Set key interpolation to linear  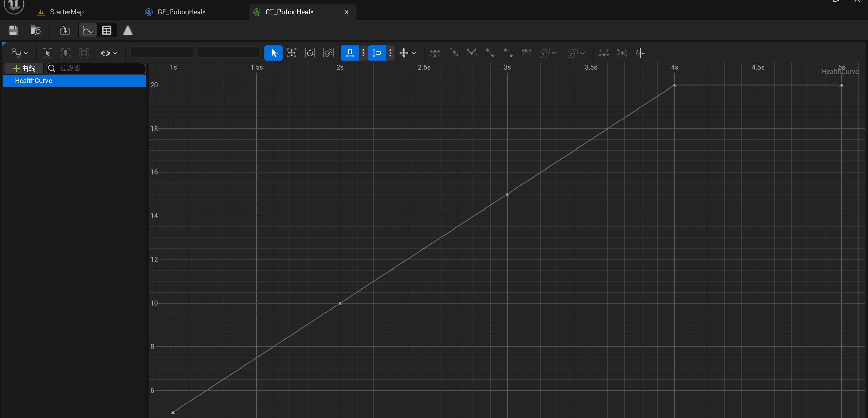point(490,53)
